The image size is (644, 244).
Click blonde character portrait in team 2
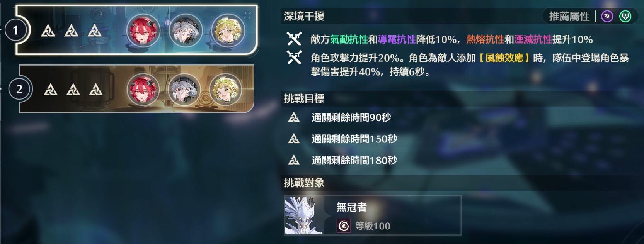225,89
